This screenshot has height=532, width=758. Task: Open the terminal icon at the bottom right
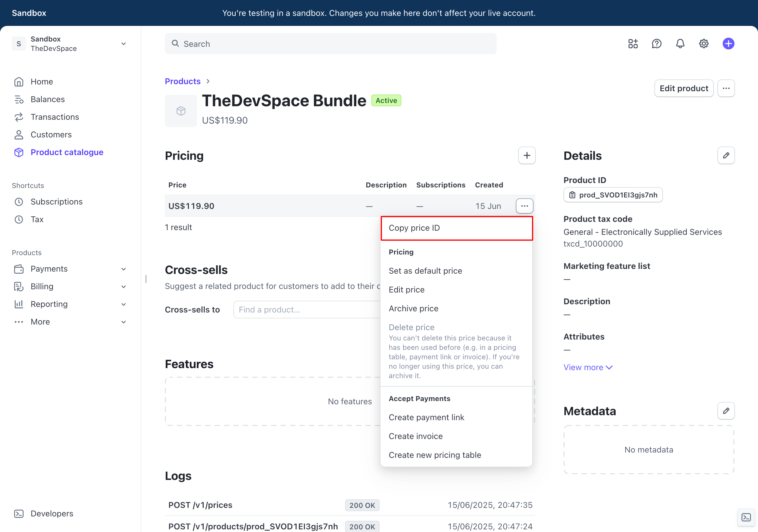(746, 517)
